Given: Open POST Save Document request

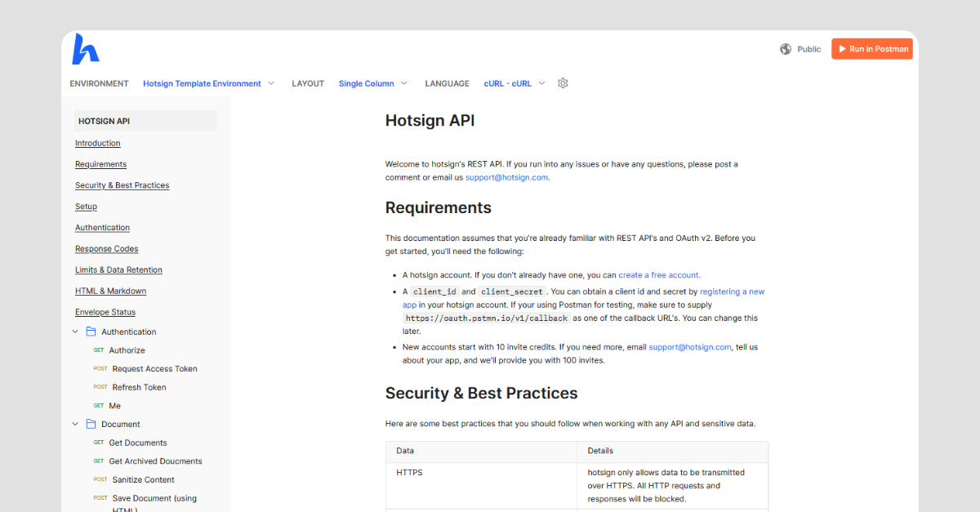Looking at the screenshot, I should (145, 503).
